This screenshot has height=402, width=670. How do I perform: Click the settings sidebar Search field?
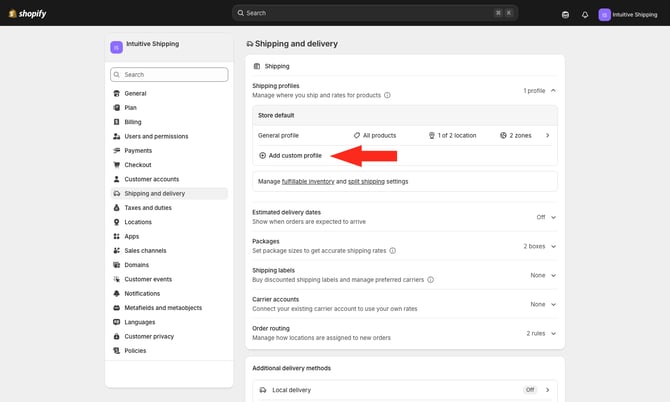click(169, 74)
